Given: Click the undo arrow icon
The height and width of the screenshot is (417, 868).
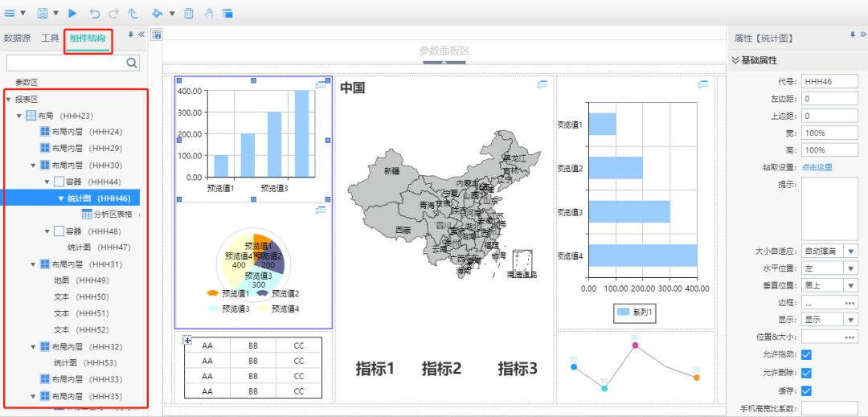Looking at the screenshot, I should click(95, 13).
